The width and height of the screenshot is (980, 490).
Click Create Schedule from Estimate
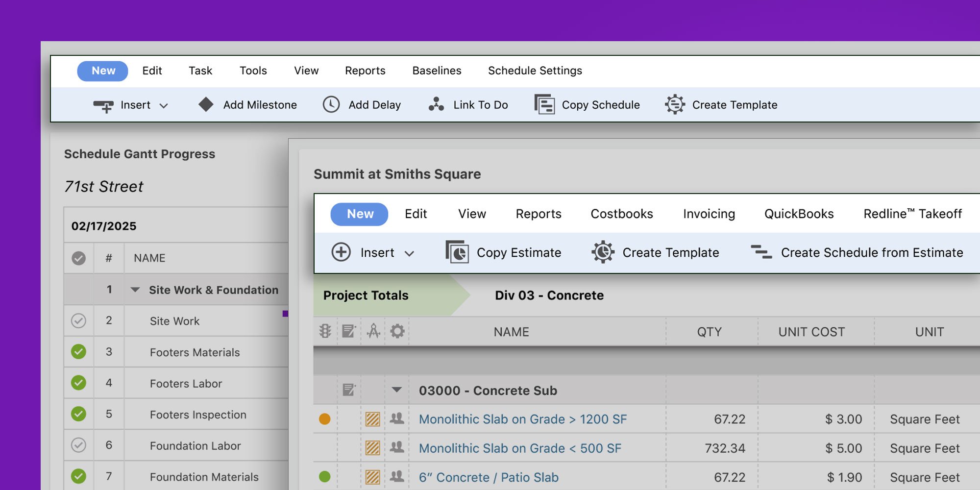(872, 252)
